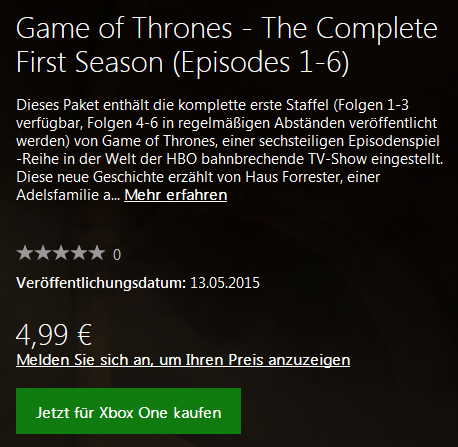Viewport: 458px width, 447px height.
Task: Open the Mehr erfahren link
Action: click(x=176, y=195)
